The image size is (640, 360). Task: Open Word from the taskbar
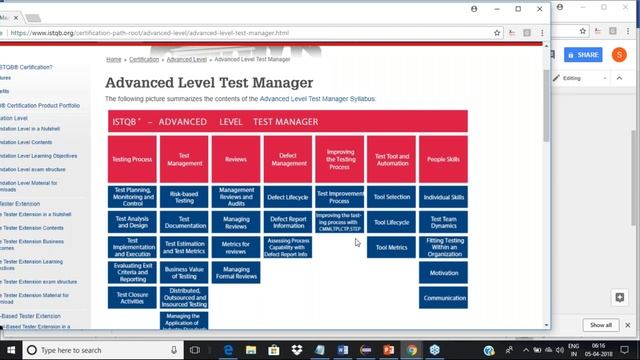point(343,350)
